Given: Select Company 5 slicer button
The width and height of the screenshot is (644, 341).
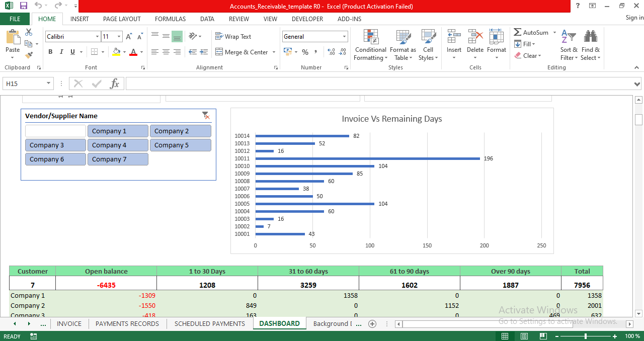Looking at the screenshot, I should (180, 145).
